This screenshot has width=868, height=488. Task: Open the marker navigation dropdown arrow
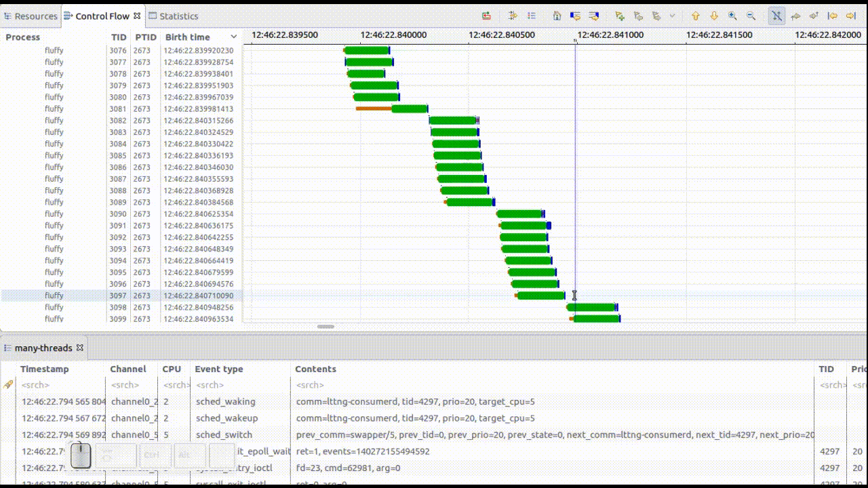[x=672, y=16]
